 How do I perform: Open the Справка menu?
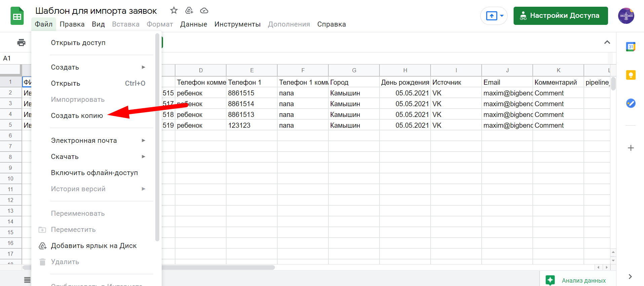pos(331,24)
